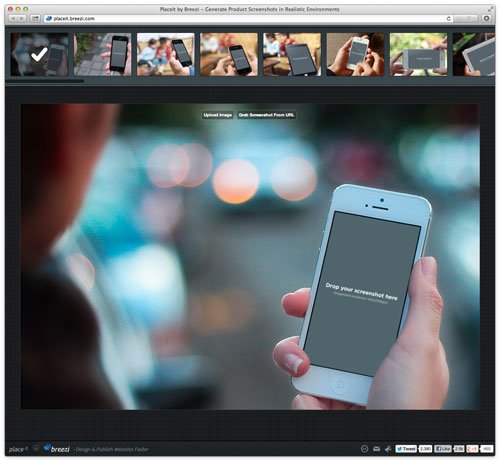This screenshot has width=500, height=461.
Task: Select the checkmarked blurred-street thumbnail
Action: coord(39,54)
